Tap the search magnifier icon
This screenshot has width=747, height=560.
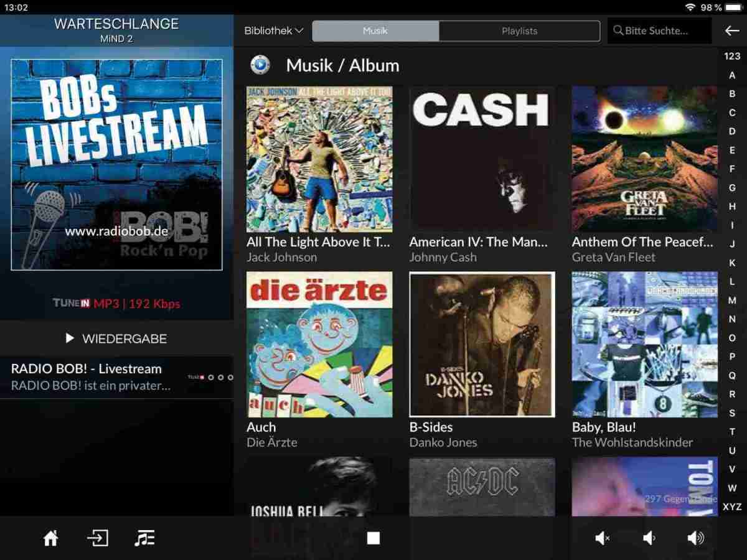618,30
